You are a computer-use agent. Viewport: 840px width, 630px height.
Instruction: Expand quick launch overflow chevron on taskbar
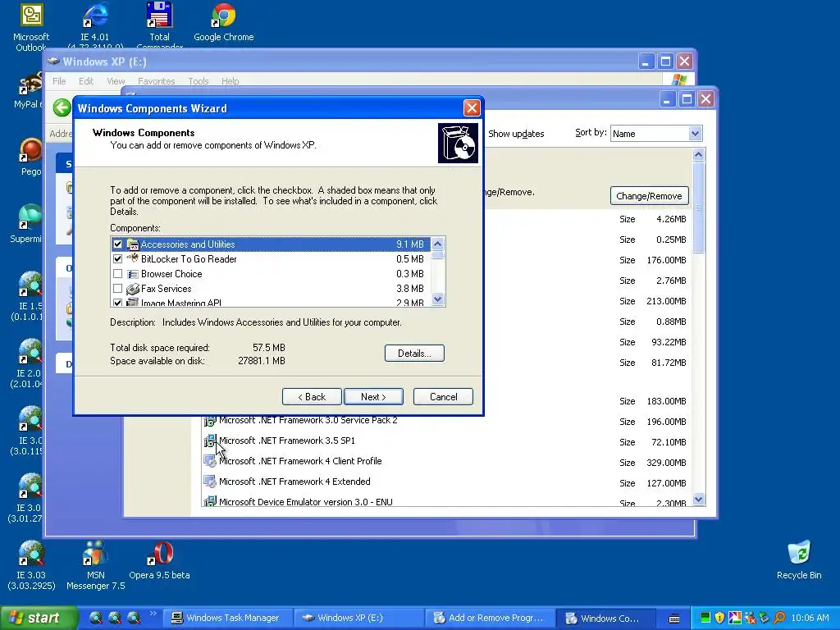pos(153,614)
